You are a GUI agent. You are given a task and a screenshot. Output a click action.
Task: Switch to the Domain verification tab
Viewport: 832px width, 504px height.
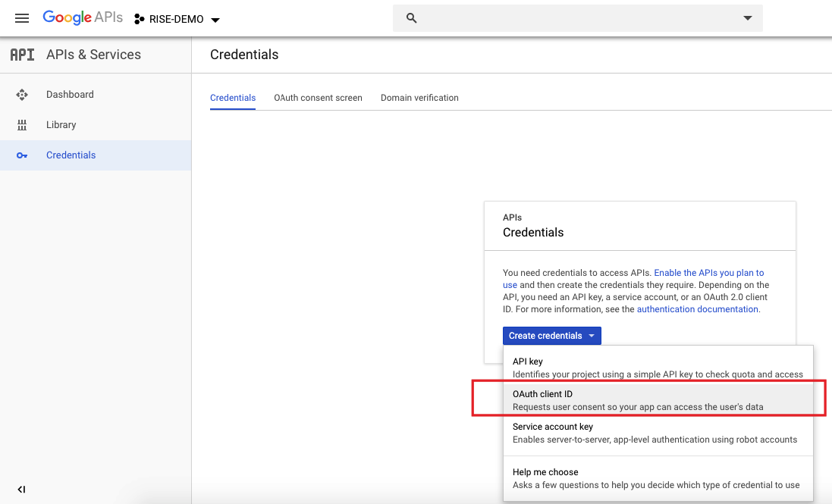coord(419,98)
